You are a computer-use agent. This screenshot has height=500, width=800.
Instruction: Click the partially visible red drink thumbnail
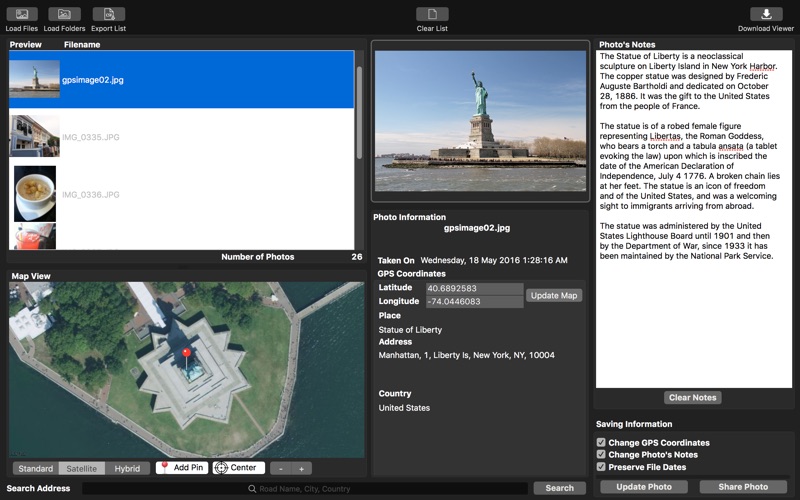(x=35, y=236)
